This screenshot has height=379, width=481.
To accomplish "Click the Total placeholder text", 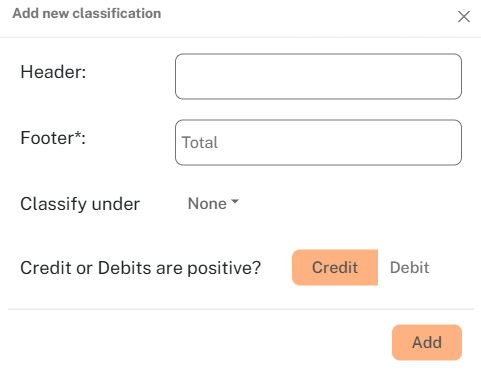I will (x=200, y=142).
